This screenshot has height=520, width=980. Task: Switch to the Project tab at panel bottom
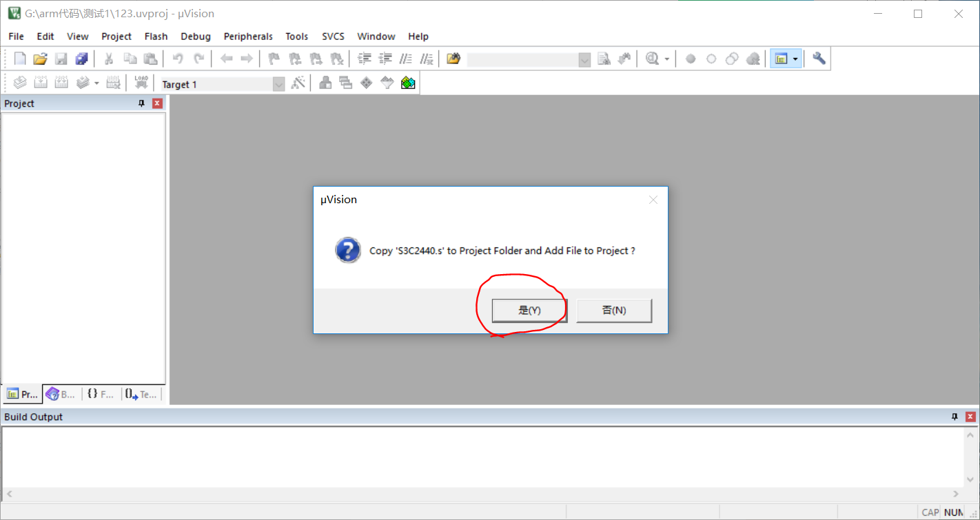(22, 394)
